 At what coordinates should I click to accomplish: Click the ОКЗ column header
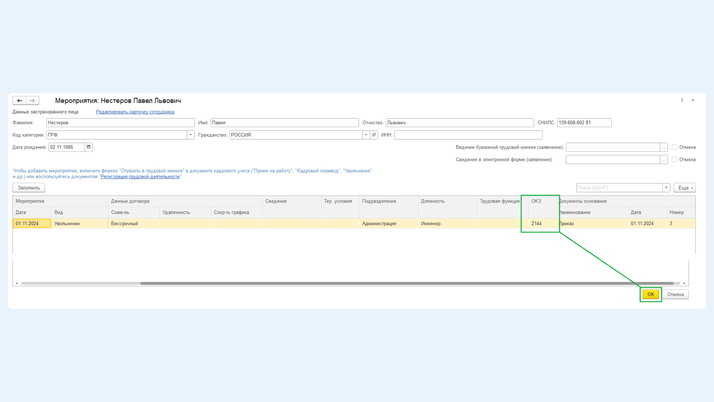point(537,201)
